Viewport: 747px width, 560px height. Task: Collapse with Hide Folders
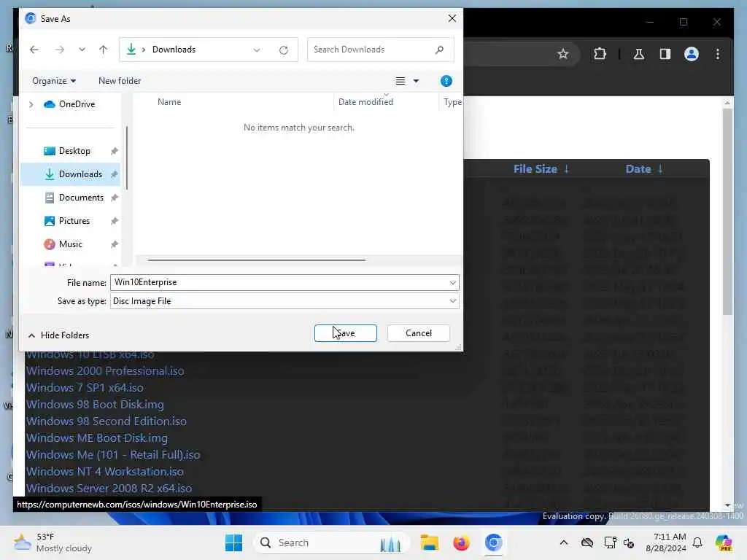(x=58, y=335)
